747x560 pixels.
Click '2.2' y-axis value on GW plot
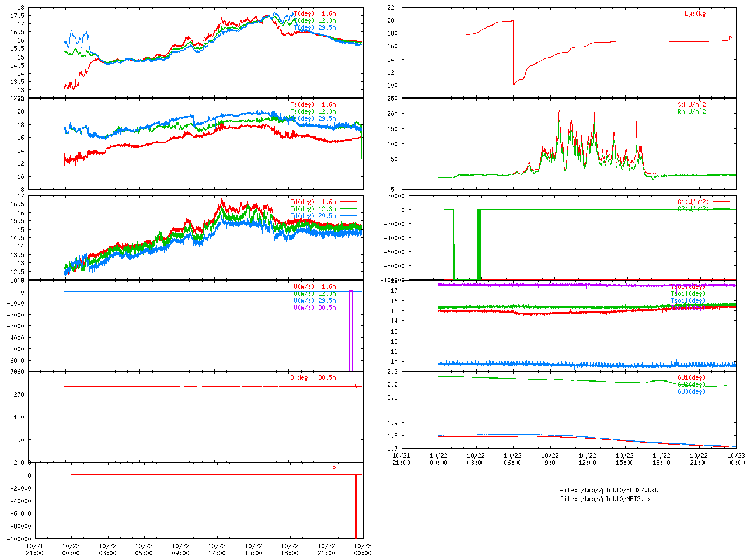click(392, 384)
